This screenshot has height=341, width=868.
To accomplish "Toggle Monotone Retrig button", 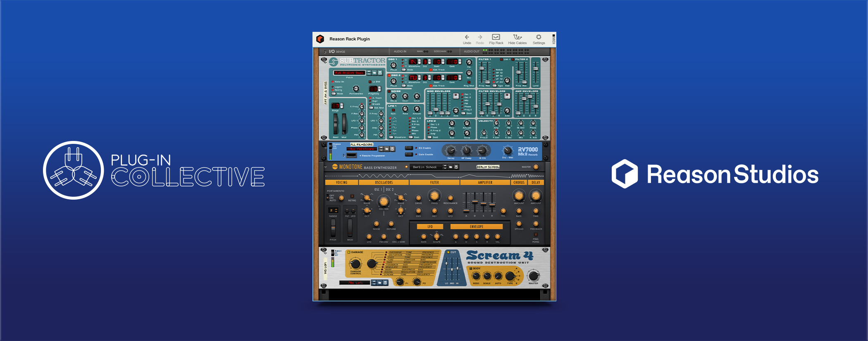I will pos(352,196).
